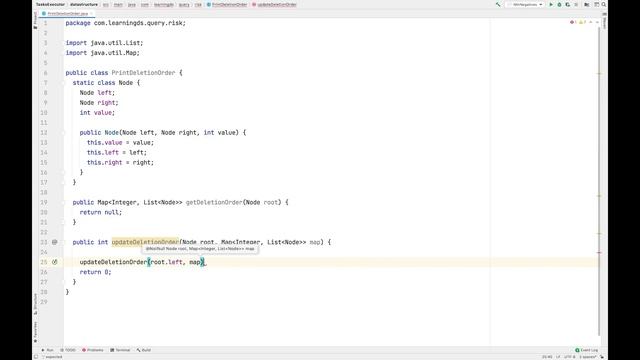Screen dimensions: 640x360
Task: Click the Stop icon in toolbar
Action: coord(576,4)
